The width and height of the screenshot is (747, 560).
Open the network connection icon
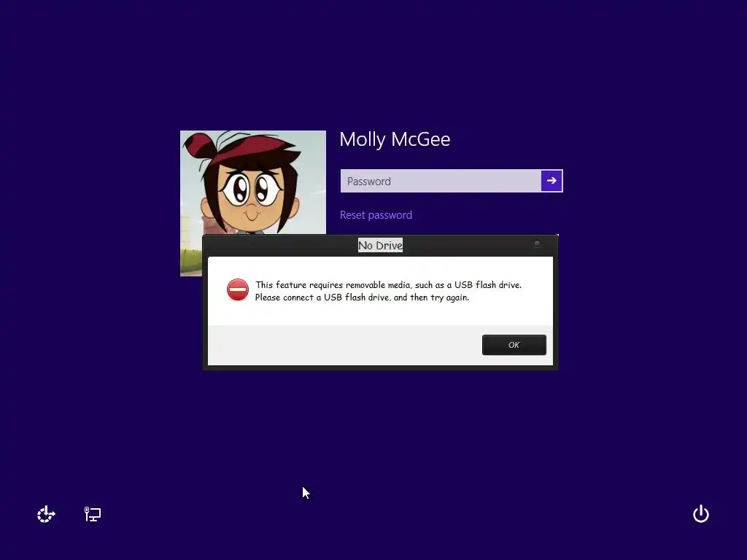pyautogui.click(x=93, y=514)
